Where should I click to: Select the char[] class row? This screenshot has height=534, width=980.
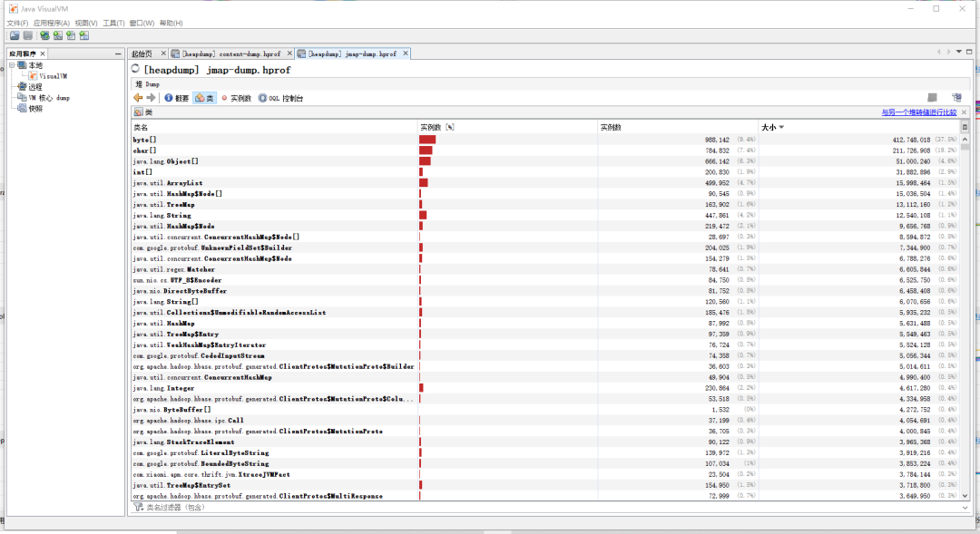click(545, 150)
